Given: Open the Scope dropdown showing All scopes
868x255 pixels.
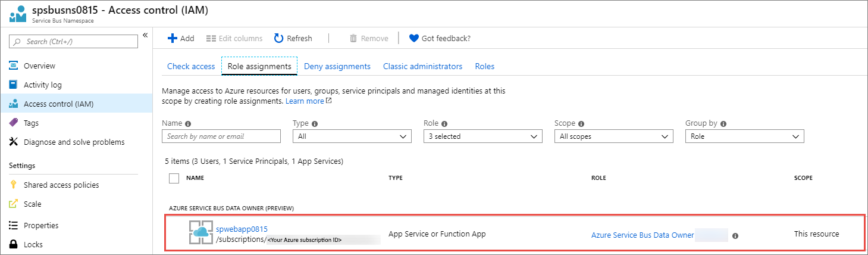Looking at the screenshot, I should [614, 136].
